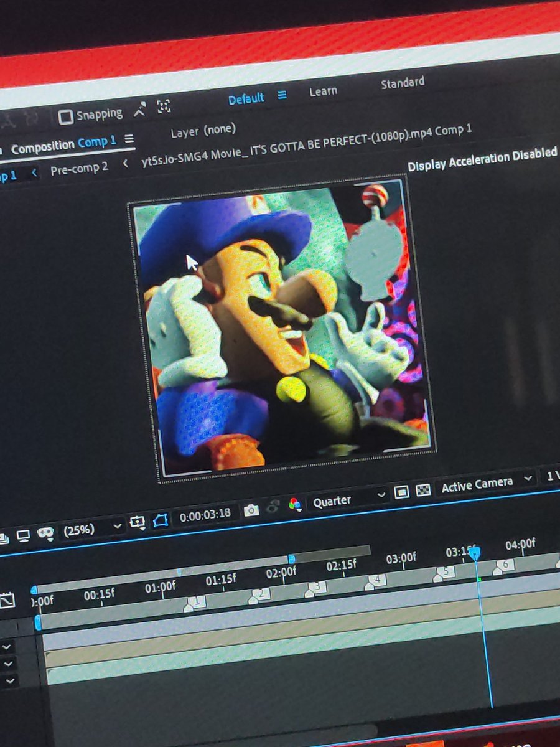The image size is (560, 747).
Task: Switch to the Learn workspace
Action: point(323,91)
